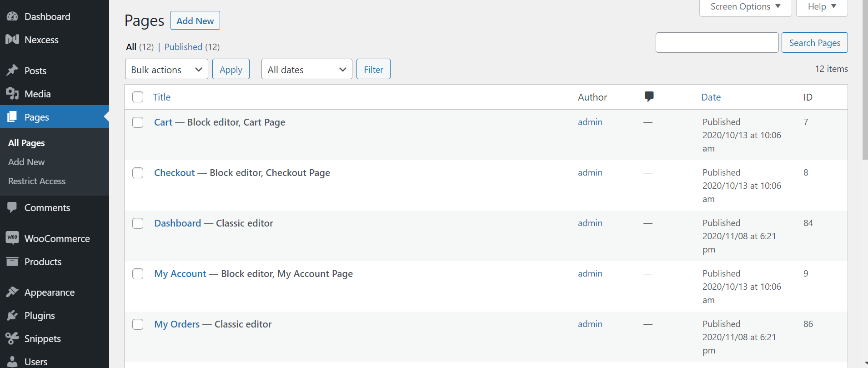Image resolution: width=868 pixels, height=368 pixels.
Task: Click into the page search text field
Action: pos(717,43)
